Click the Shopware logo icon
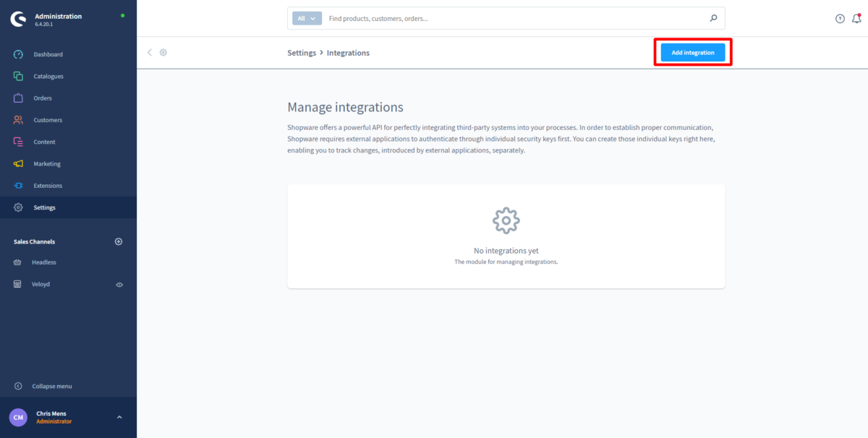The height and width of the screenshot is (438, 868). [18, 20]
